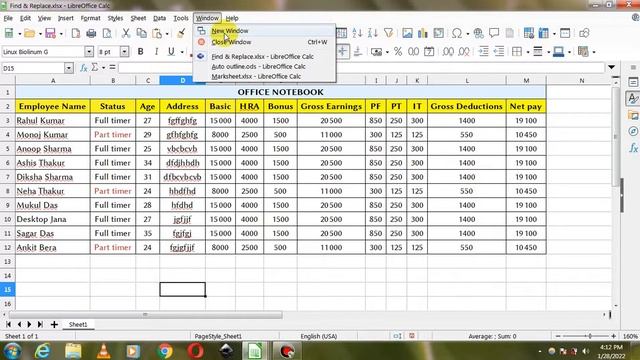640x360 pixels.
Task: Click the Export as PDF icon
Action: 76,33
